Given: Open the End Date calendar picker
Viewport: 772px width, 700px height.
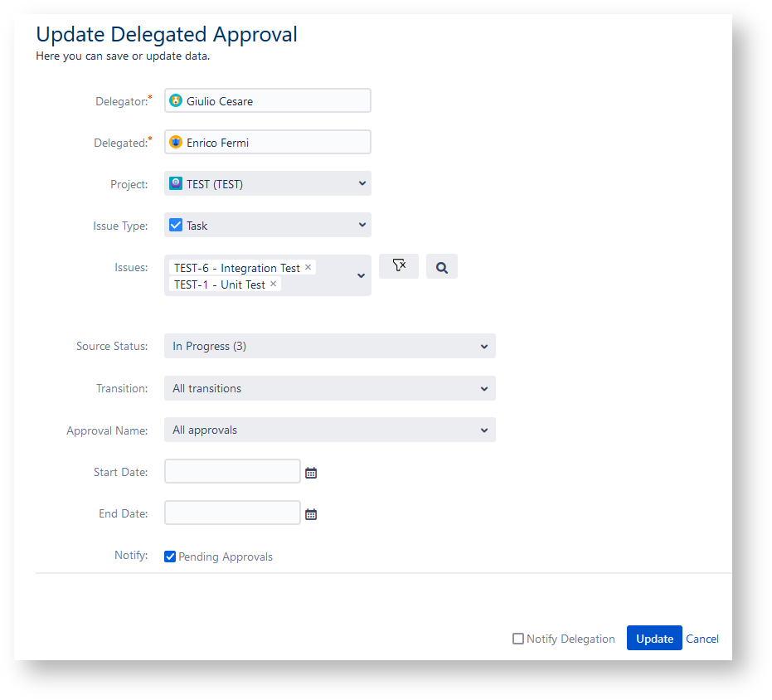Looking at the screenshot, I should (x=311, y=514).
